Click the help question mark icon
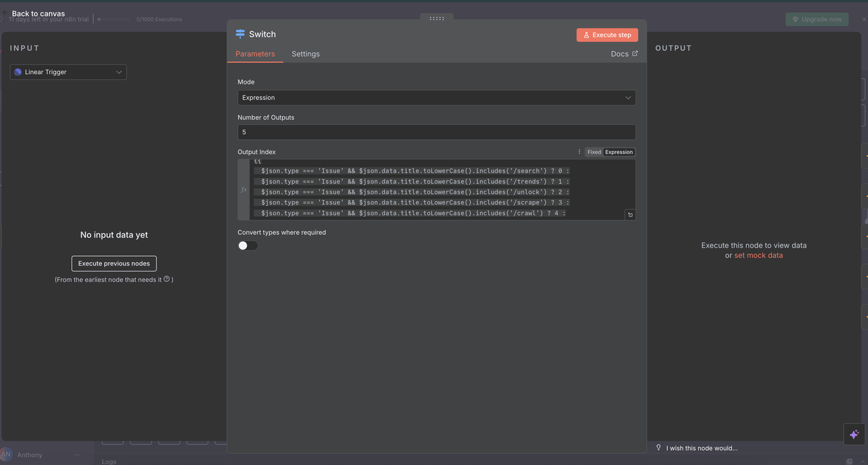The height and width of the screenshot is (465, 868). click(x=167, y=279)
